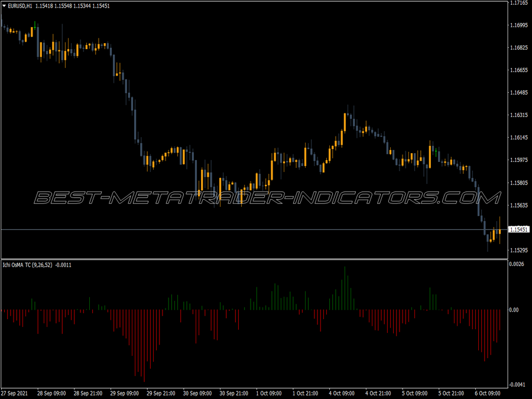
Task: Click the 1.16145 price scale label
Action: [519, 137]
